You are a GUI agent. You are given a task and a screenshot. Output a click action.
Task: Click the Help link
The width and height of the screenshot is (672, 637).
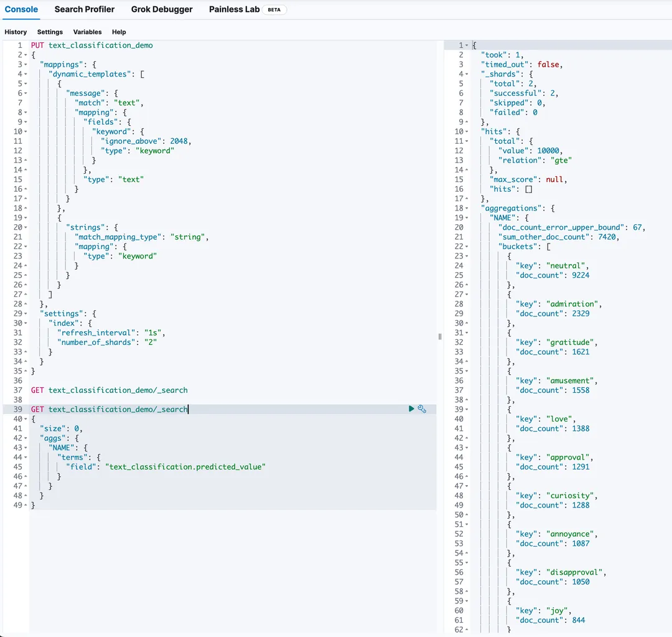[119, 32]
